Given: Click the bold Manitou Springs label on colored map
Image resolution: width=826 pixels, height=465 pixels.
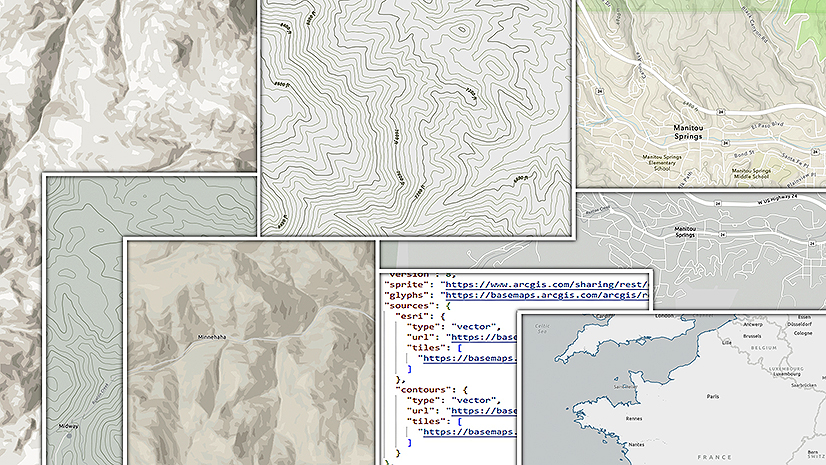Looking at the screenshot, I should click(x=688, y=132).
